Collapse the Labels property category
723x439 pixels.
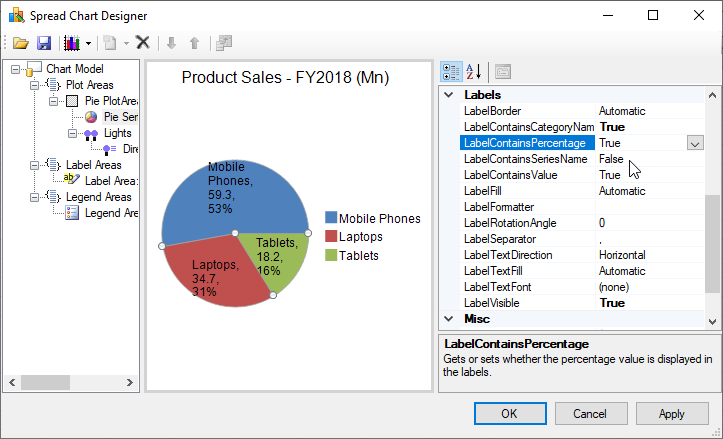click(448, 95)
